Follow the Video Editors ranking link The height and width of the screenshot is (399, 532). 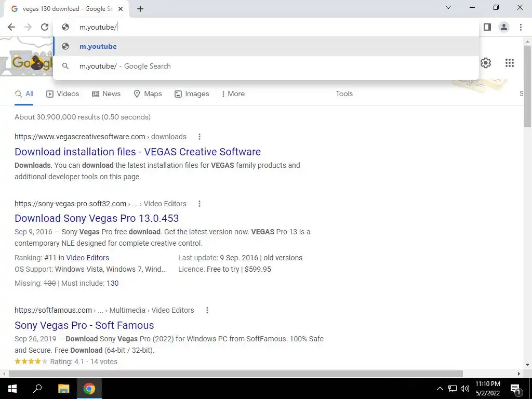click(x=87, y=258)
